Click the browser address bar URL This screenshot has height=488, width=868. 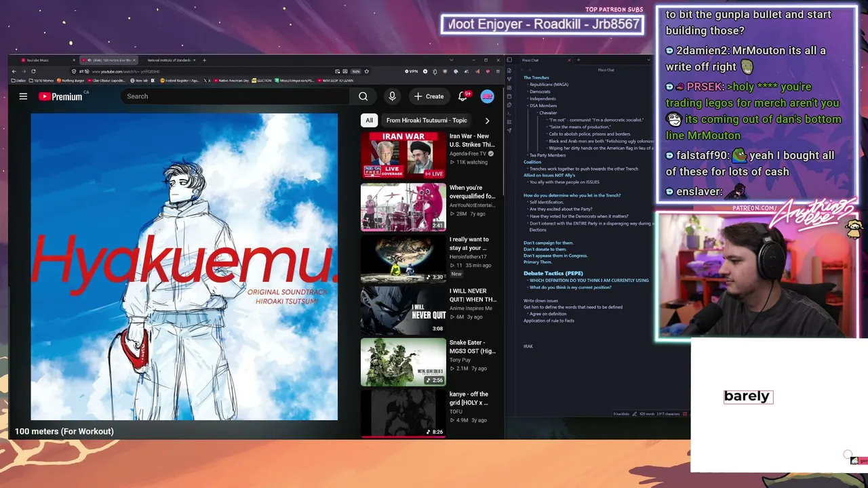(x=125, y=71)
